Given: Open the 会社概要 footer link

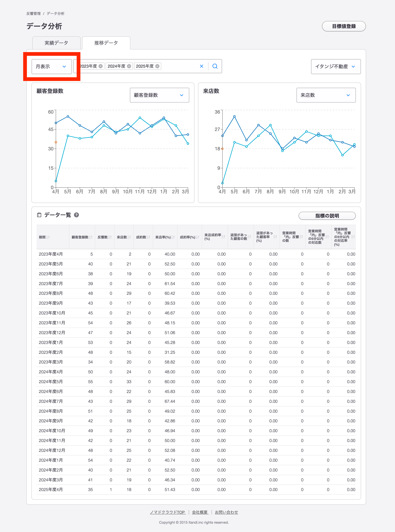Looking at the screenshot, I should point(200,512).
